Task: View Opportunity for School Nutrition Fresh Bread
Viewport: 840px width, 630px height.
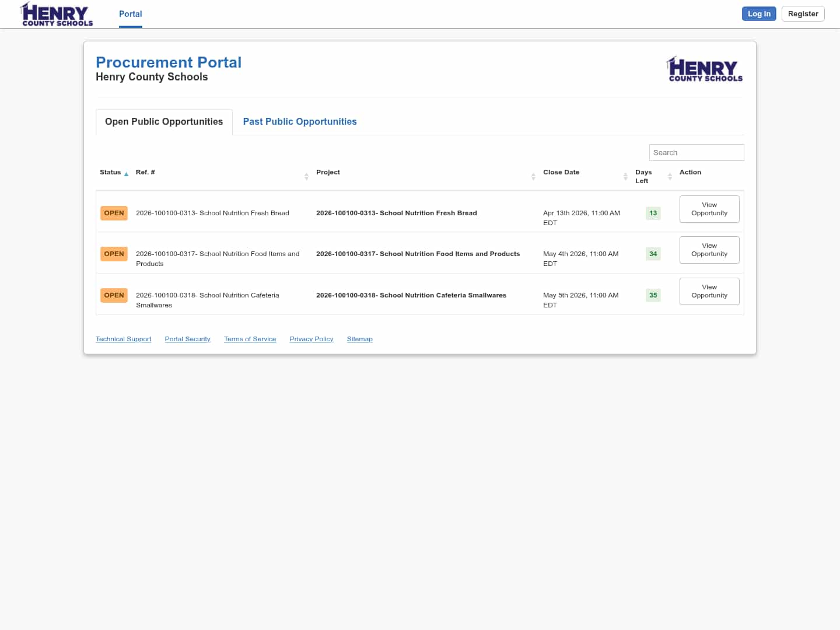Action: [x=709, y=209]
